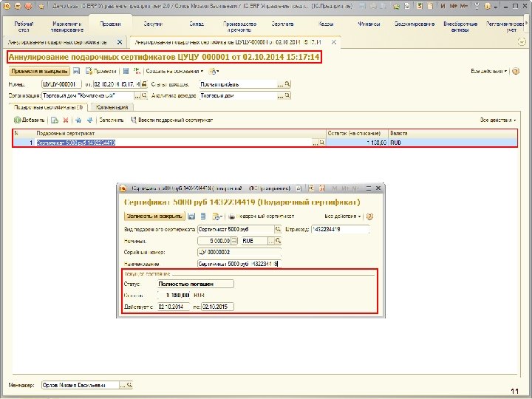
Task: Open the «Склад» section
Action: click(x=197, y=24)
